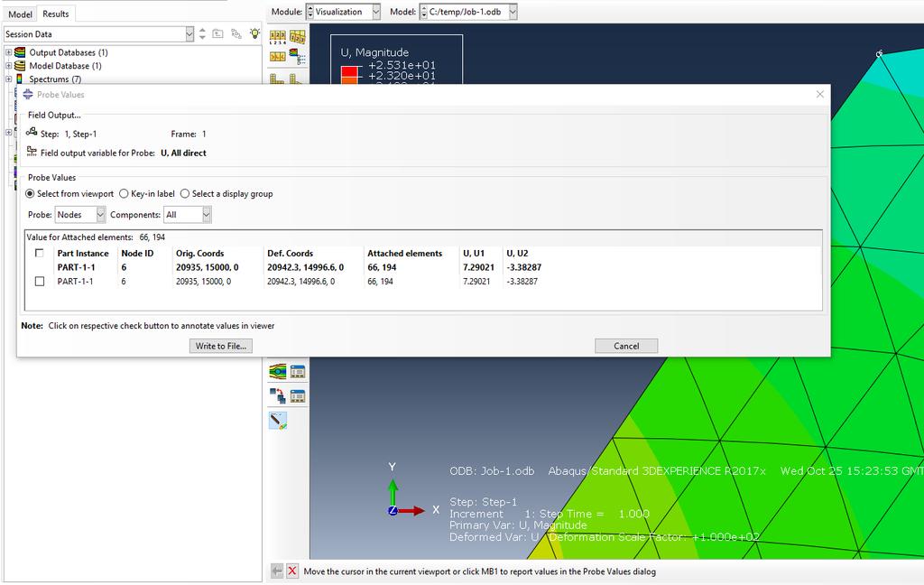Open the view cut manager icon

click(x=298, y=372)
